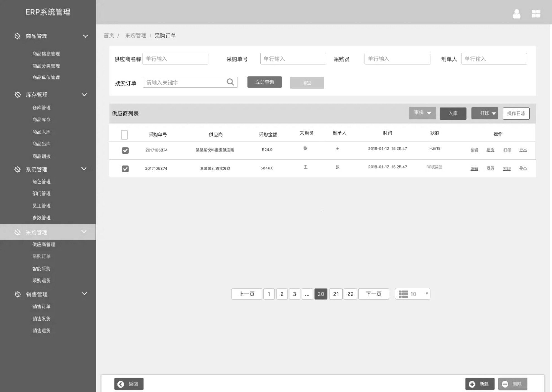Focus the 搜索订单 keyword field
552x392 pixels.
[190, 82]
